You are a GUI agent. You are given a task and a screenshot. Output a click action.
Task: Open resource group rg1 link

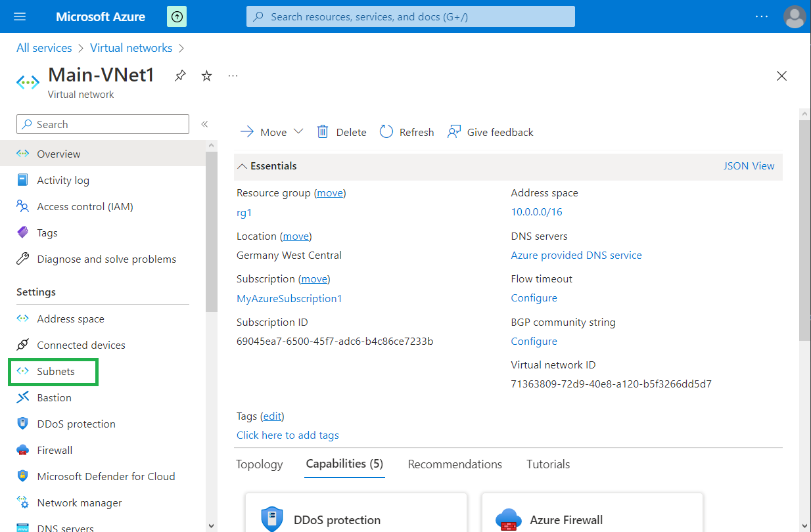[x=244, y=213]
